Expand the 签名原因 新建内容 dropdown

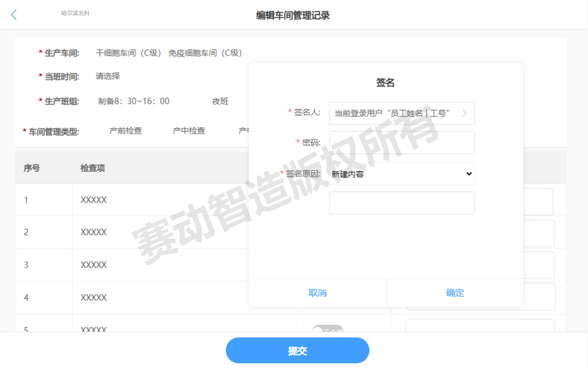coord(402,174)
